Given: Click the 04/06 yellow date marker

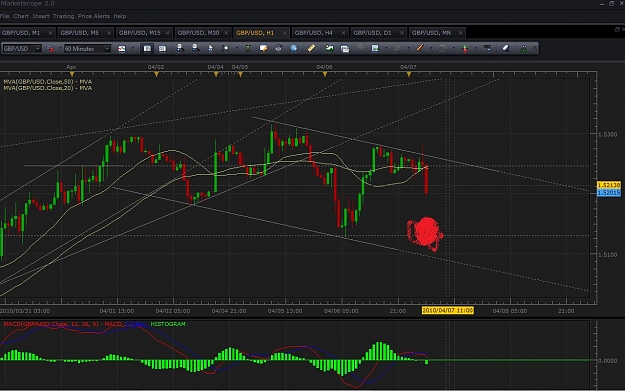Looking at the screenshot, I should point(324,75).
